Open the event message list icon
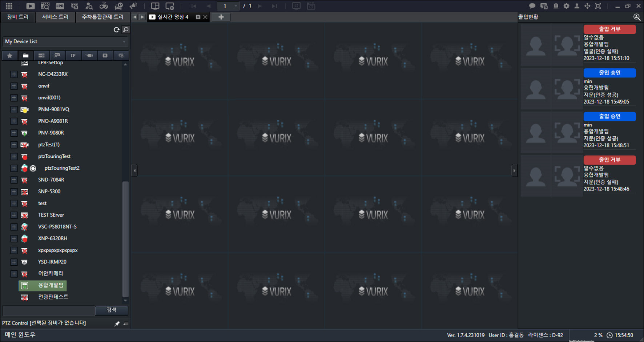644x342 pixels. (544, 6)
